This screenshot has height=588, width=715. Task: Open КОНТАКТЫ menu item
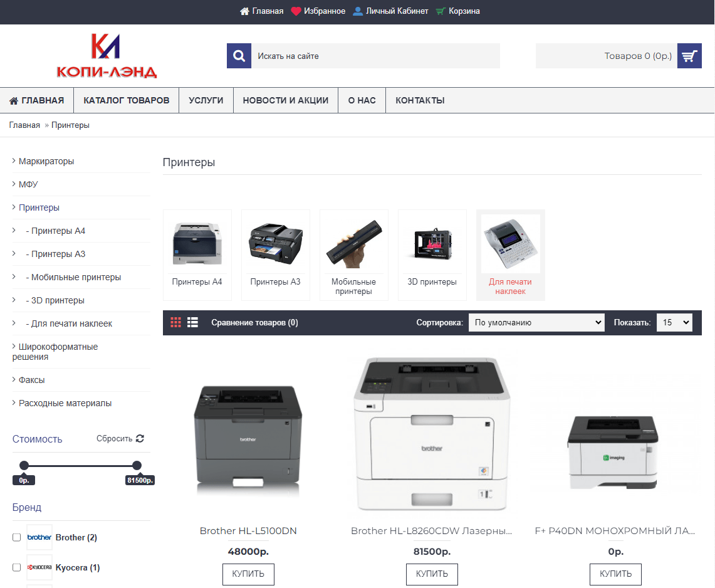click(420, 100)
